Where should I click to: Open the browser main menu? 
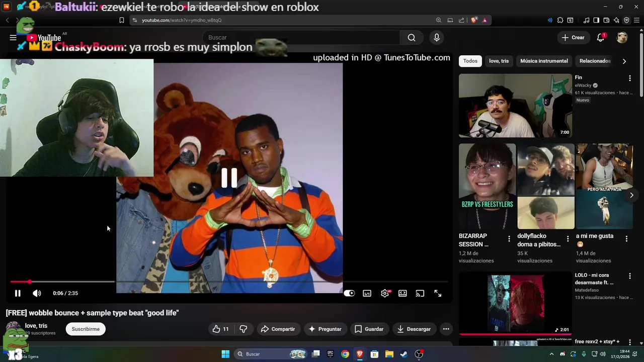636,20
